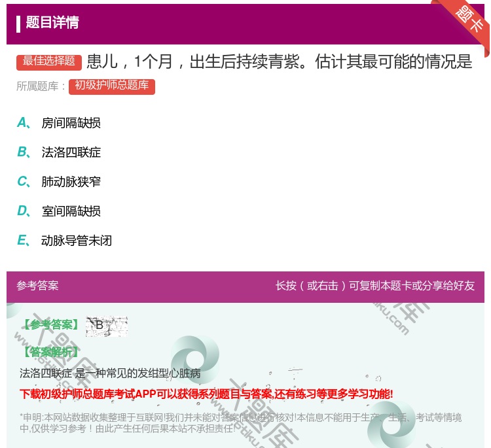The width and height of the screenshot is (491, 448).
Task: Select option E 动脉导管未闭
Action: coord(65,241)
